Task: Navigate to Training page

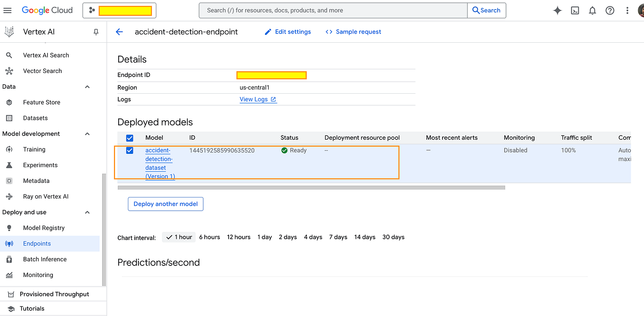Action: [34, 149]
